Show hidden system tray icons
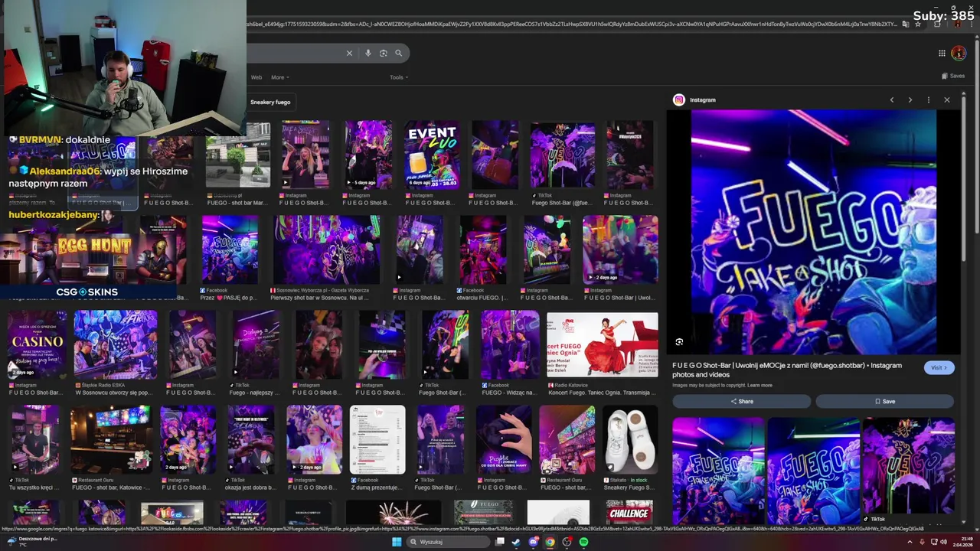This screenshot has width=980, height=551. coord(909,542)
